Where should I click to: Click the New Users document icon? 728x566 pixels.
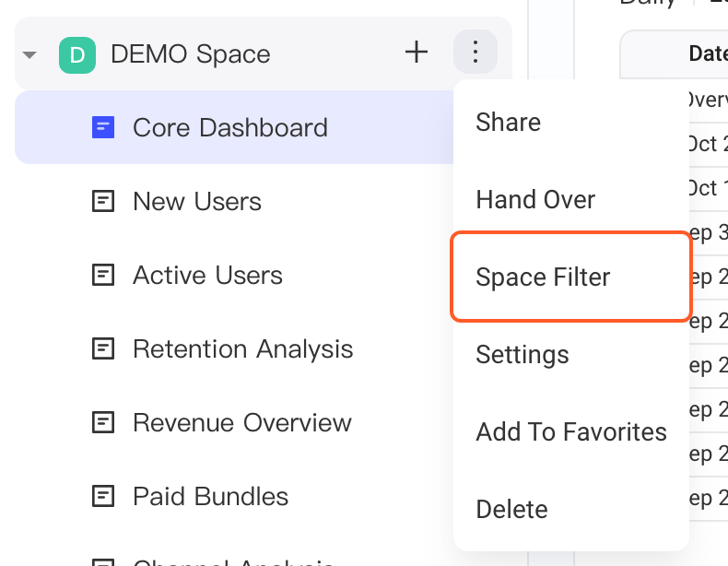pos(103,201)
